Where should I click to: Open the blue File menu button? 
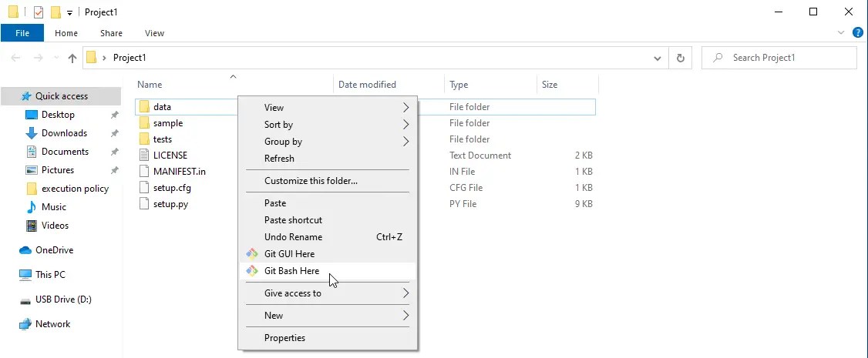tap(22, 33)
